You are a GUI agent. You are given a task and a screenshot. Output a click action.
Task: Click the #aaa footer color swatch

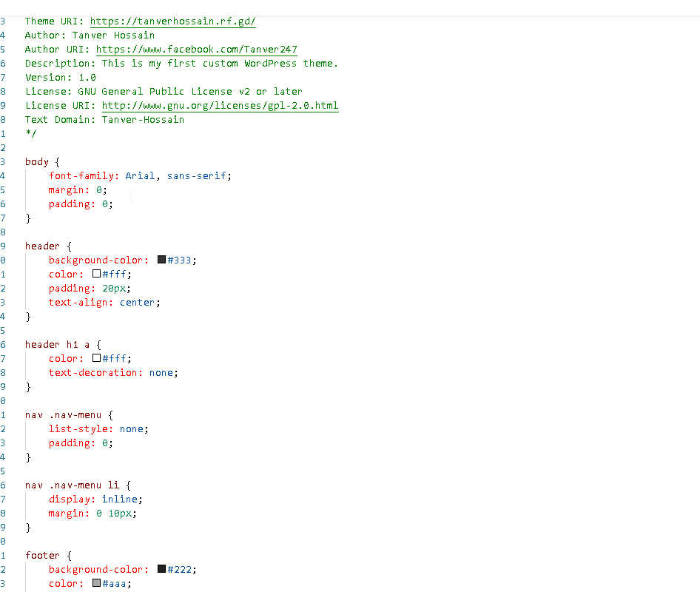(x=96, y=583)
